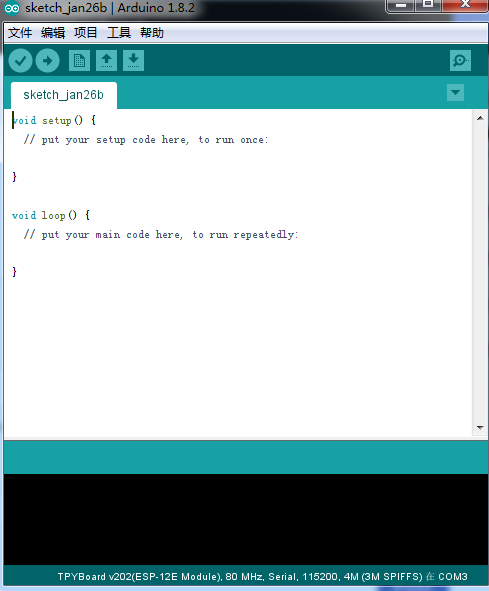The image size is (489, 591).
Task: Save the sketch with down-arrow icon
Action: pos(133,61)
